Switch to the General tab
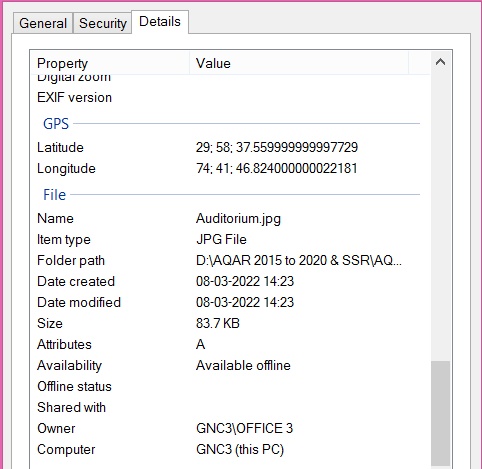 point(43,23)
